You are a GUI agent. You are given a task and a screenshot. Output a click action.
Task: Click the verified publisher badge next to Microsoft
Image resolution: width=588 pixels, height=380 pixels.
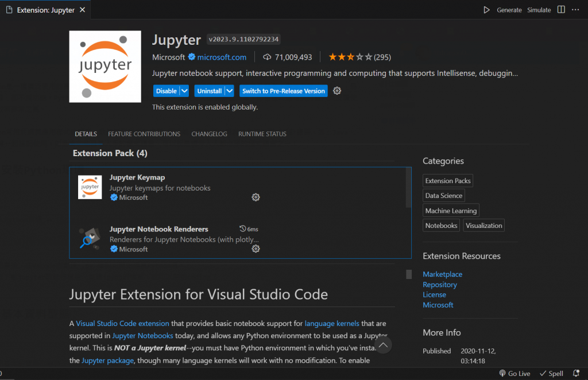click(192, 57)
